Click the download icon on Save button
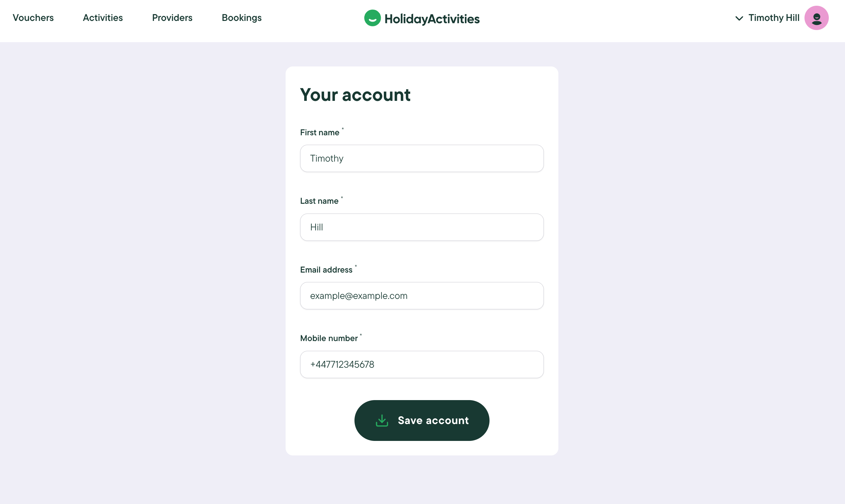Image resolution: width=845 pixels, height=504 pixels. 382,420
